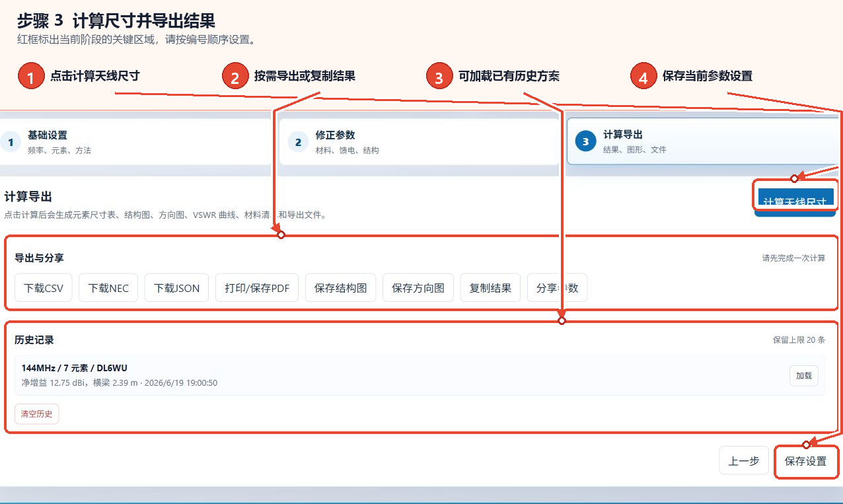The height and width of the screenshot is (504, 843).
Task: Clear history with 清空历史
Action: pyautogui.click(x=37, y=414)
